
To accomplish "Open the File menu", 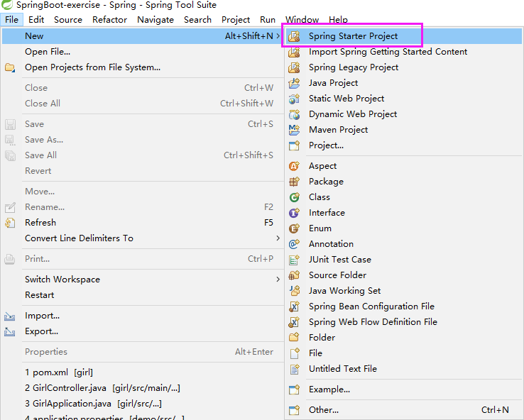I will pyautogui.click(x=11, y=20).
